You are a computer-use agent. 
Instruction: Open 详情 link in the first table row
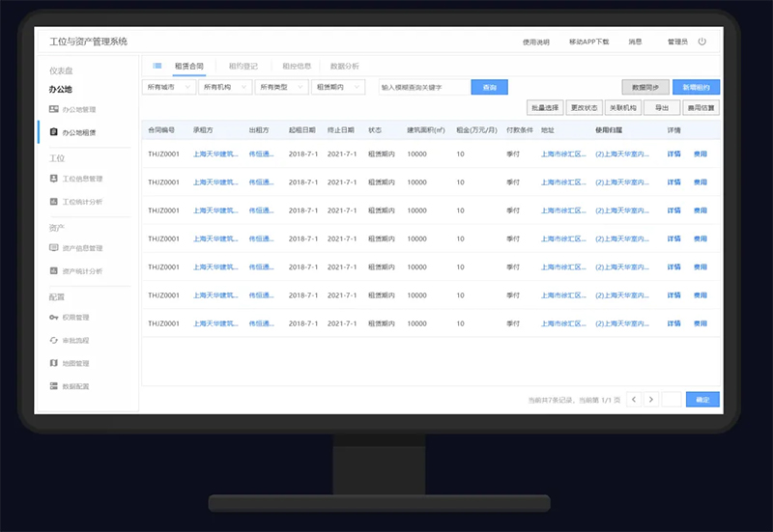coord(673,154)
